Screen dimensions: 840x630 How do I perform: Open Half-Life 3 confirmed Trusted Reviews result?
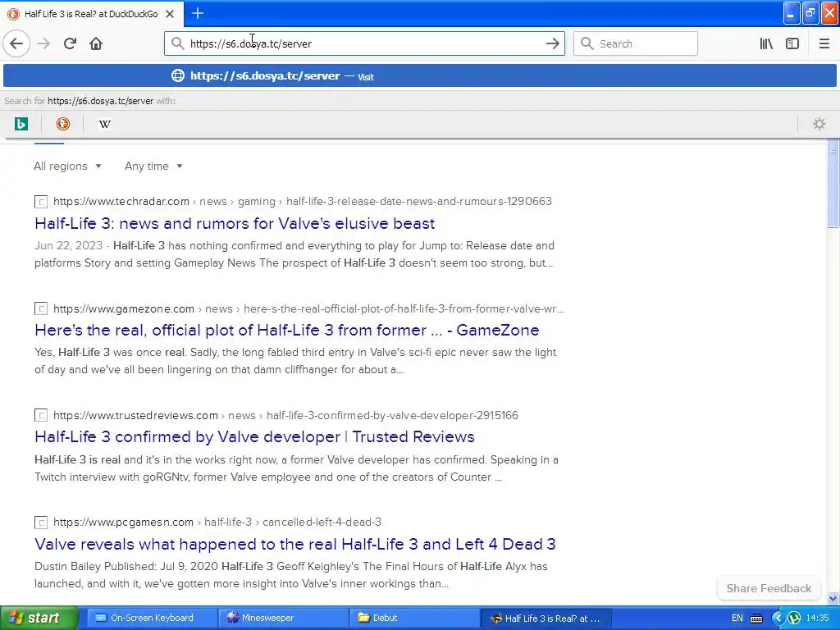[x=254, y=436]
